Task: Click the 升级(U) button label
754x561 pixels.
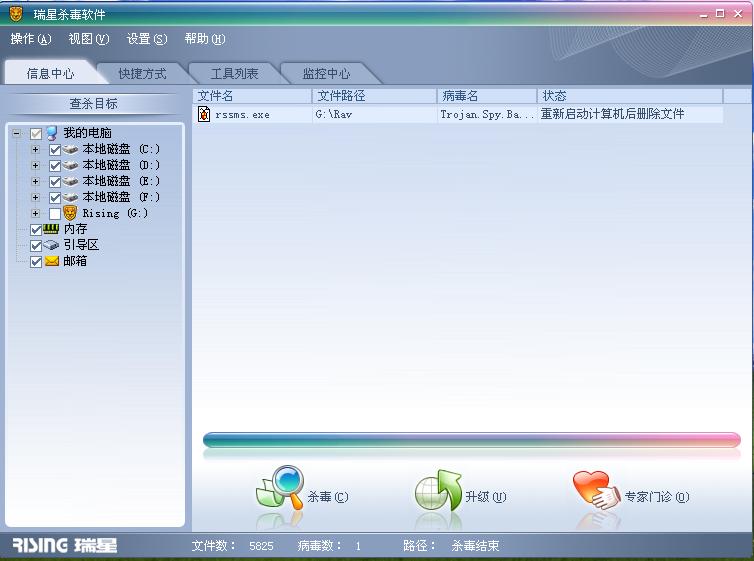Action: click(x=486, y=497)
